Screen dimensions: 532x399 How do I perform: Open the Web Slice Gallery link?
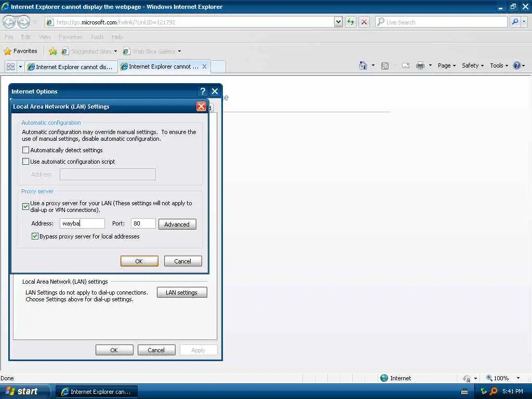click(x=152, y=51)
